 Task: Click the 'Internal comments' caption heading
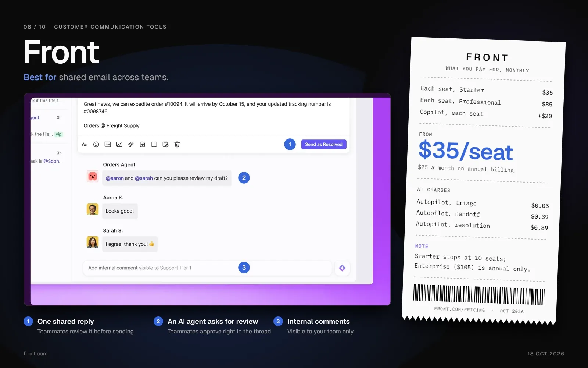point(319,321)
